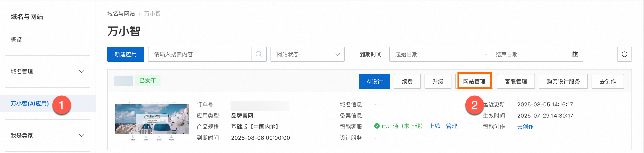This screenshot has height=153, width=644.
Task: Click the 客服管理 button
Action: [515, 82]
